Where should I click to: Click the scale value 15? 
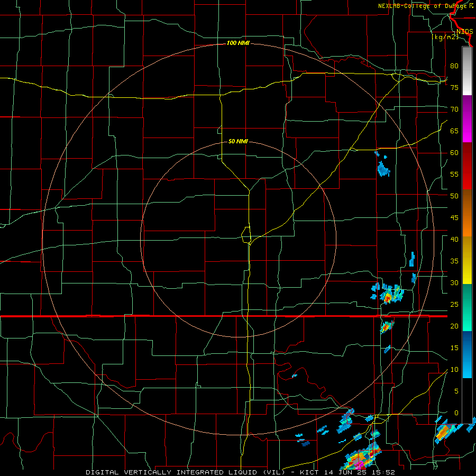(x=454, y=347)
